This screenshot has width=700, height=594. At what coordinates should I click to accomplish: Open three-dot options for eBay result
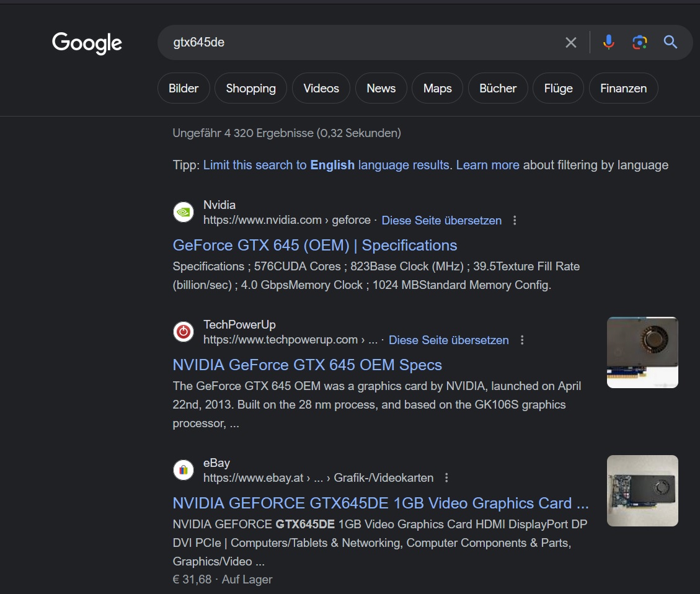(446, 478)
